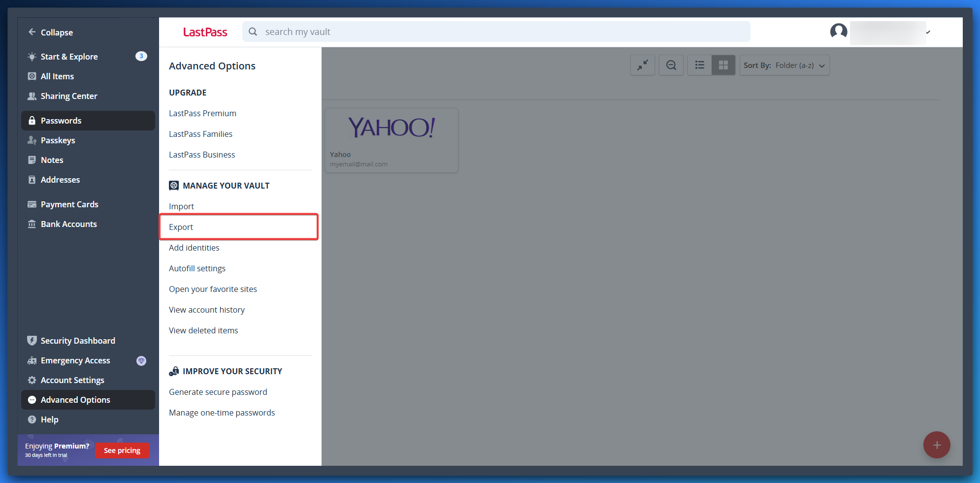The width and height of the screenshot is (980, 483).
Task: Click the red add item plus button
Action: [936, 445]
